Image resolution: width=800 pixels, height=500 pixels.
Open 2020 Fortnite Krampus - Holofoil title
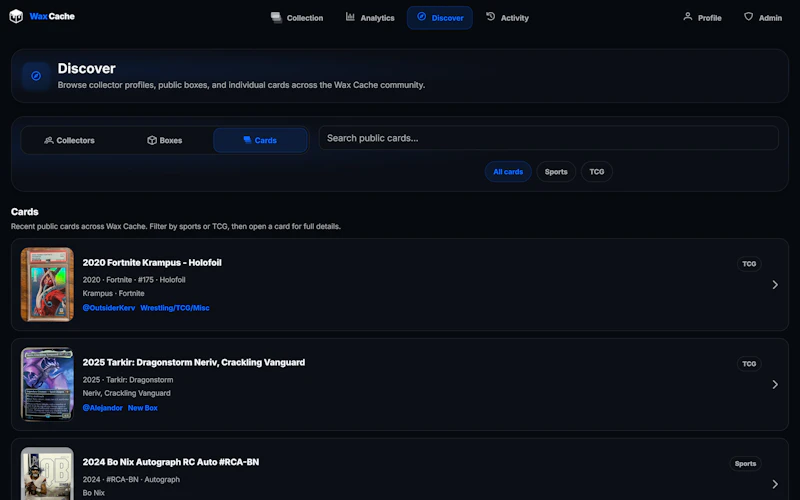click(x=152, y=263)
